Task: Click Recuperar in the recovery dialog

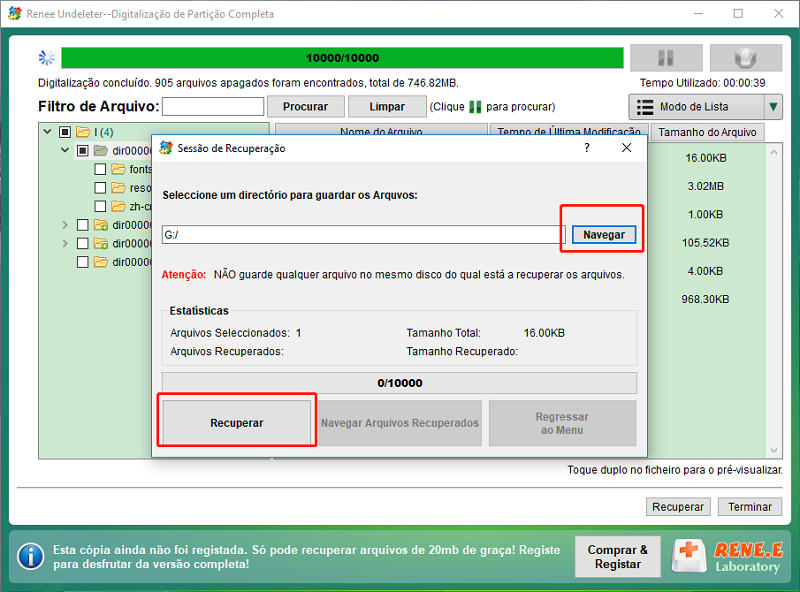Action: click(x=237, y=423)
